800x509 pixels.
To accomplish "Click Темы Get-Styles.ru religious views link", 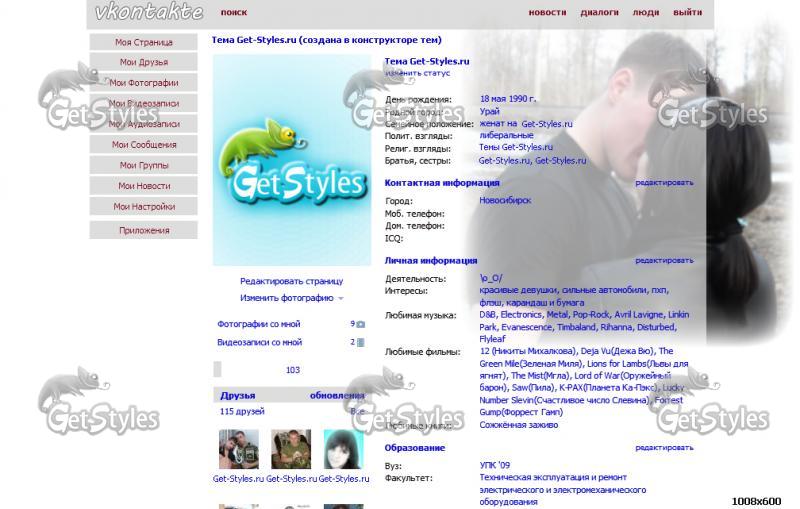I will pos(516,147).
